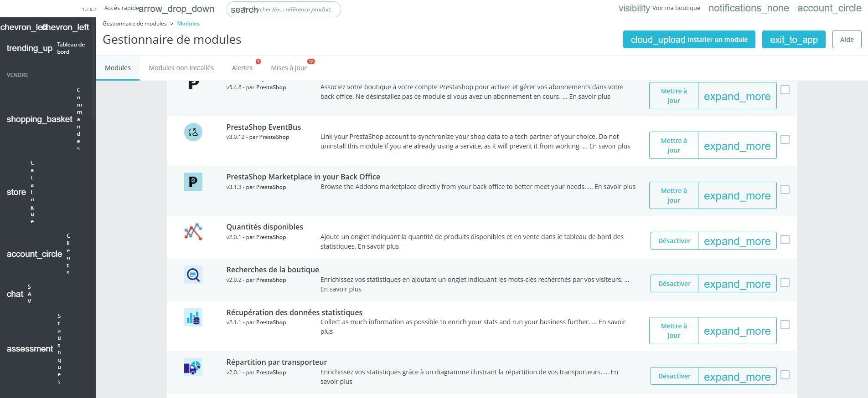Click Répartition par transporteur module icon
This screenshot has width=868, height=398.
tap(193, 367)
